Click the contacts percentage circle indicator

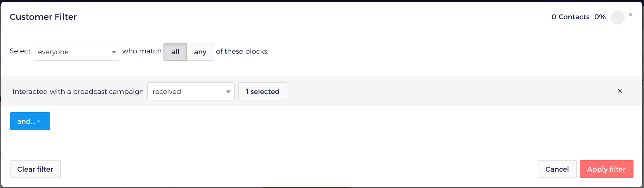(x=617, y=18)
